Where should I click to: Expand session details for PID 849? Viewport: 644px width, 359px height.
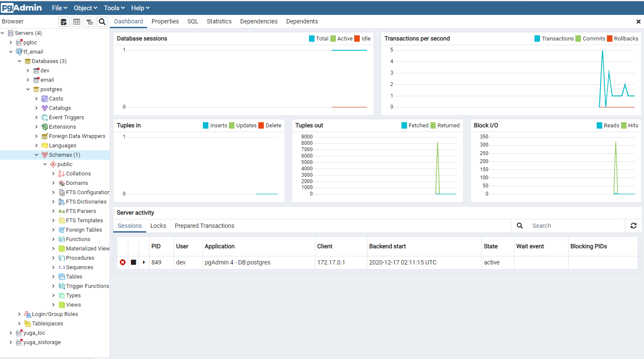click(144, 262)
